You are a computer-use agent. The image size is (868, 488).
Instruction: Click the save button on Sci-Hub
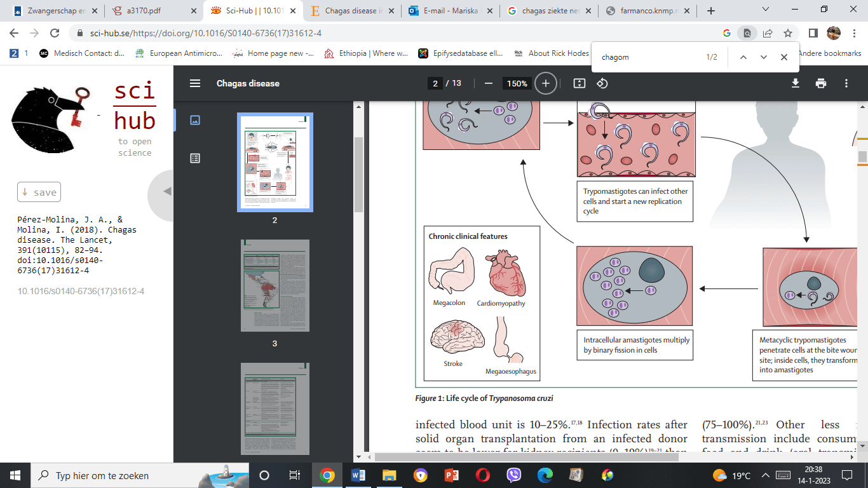point(39,192)
